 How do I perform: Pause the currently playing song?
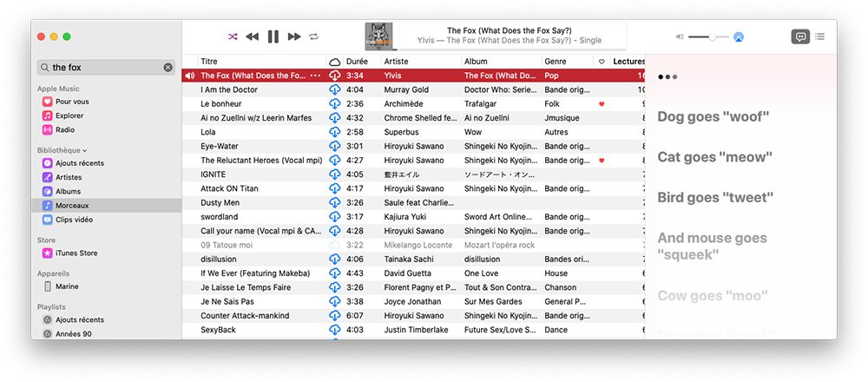[273, 36]
